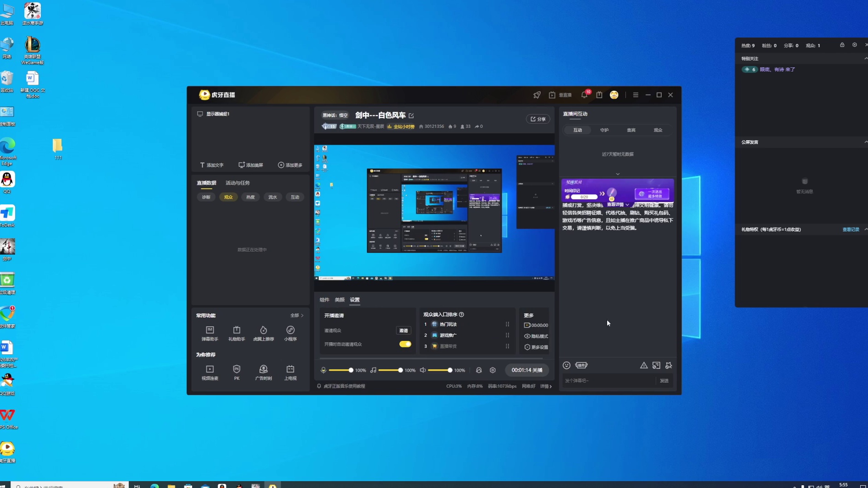Screen dimensions: 868x488
Task: Stop streaming with 00:01:14 关播 button
Action: [527, 370]
